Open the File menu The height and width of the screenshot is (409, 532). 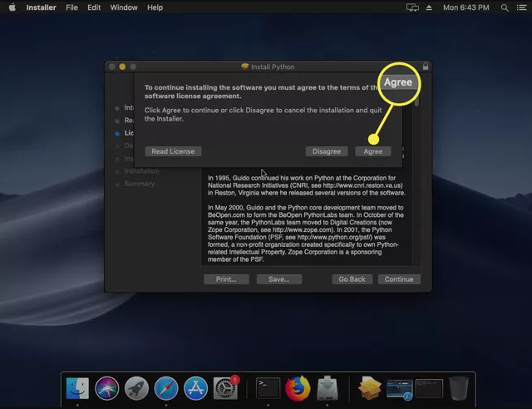click(x=71, y=7)
